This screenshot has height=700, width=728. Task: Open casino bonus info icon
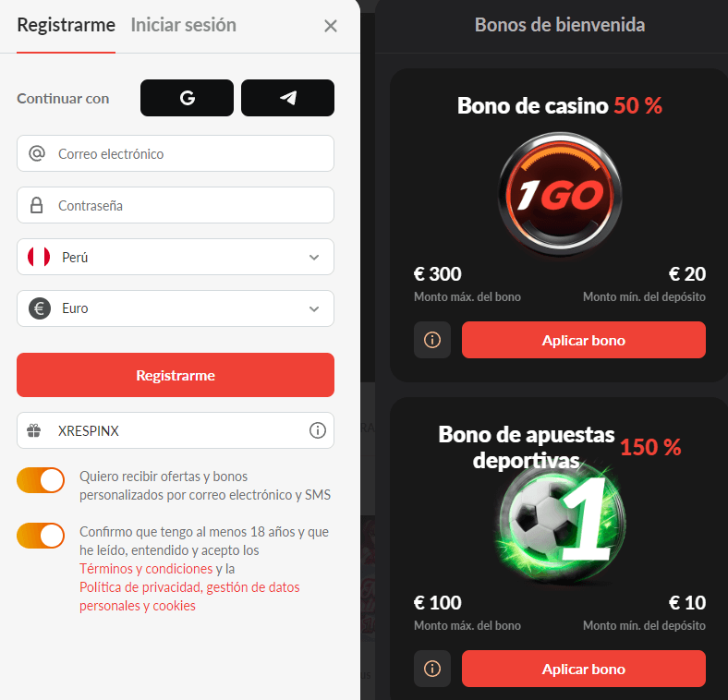pos(432,340)
